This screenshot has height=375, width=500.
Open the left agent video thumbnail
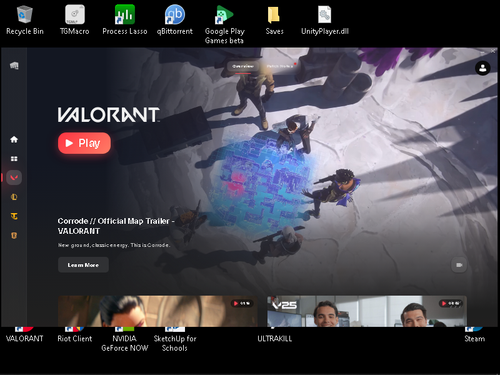[x=158, y=311]
